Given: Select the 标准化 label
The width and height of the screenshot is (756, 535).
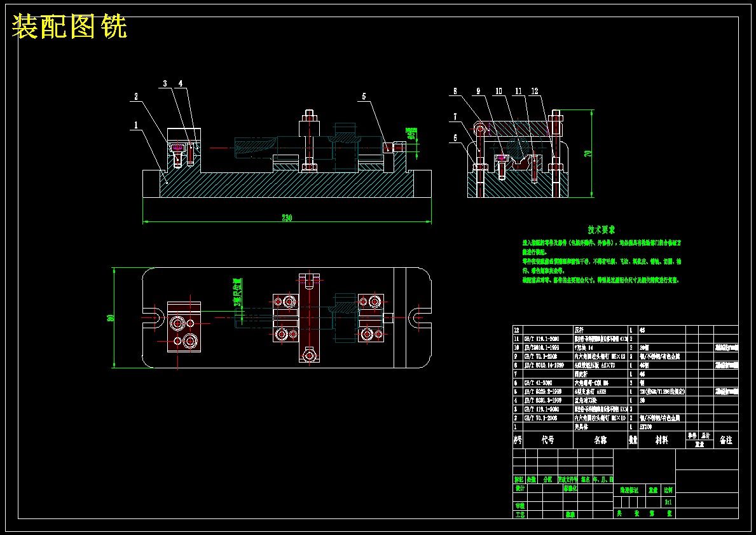Looking at the screenshot, I should (570, 488).
